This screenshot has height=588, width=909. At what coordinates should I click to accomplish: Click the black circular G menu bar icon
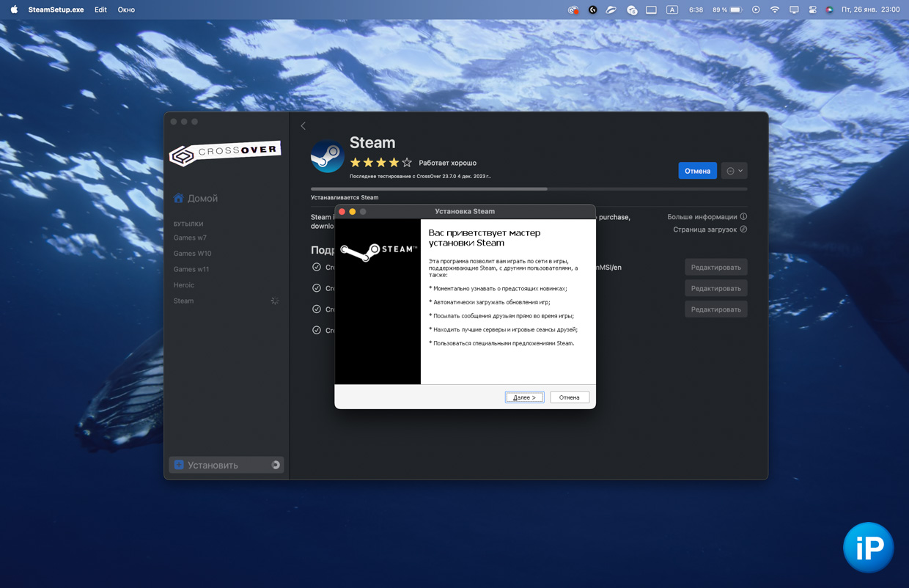point(592,10)
